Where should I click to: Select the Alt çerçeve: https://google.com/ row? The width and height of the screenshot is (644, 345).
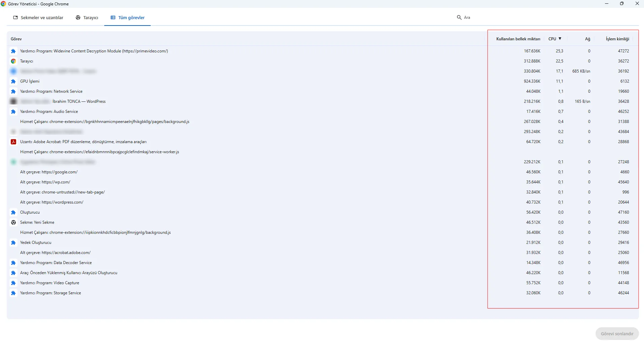coord(49,172)
